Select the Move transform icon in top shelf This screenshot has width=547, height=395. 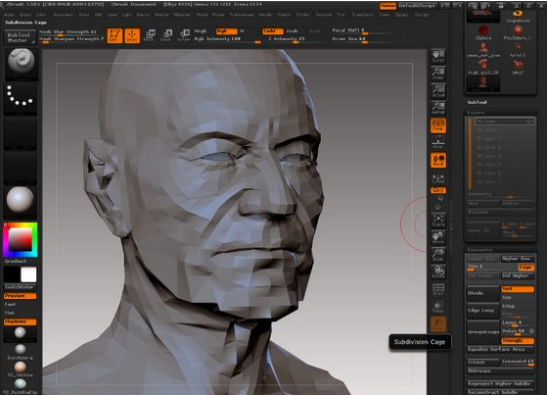[x=149, y=35]
